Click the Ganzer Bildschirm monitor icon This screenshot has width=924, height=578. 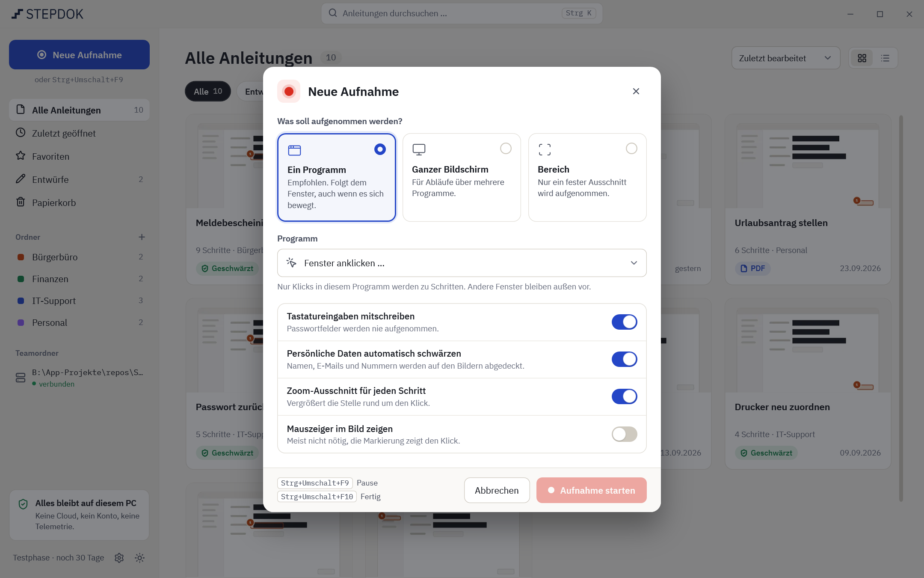click(419, 149)
